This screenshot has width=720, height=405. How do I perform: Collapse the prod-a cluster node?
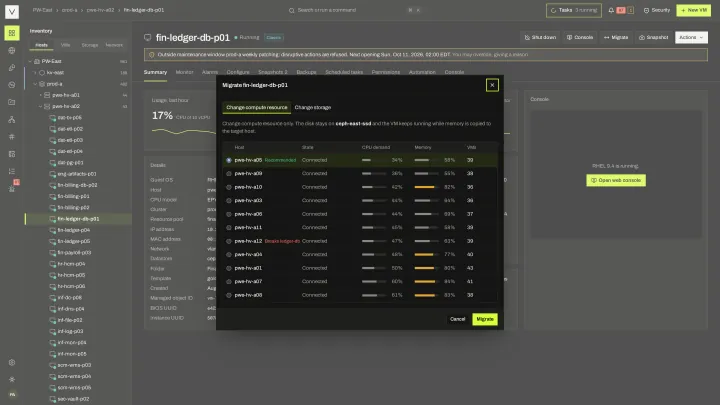35,84
